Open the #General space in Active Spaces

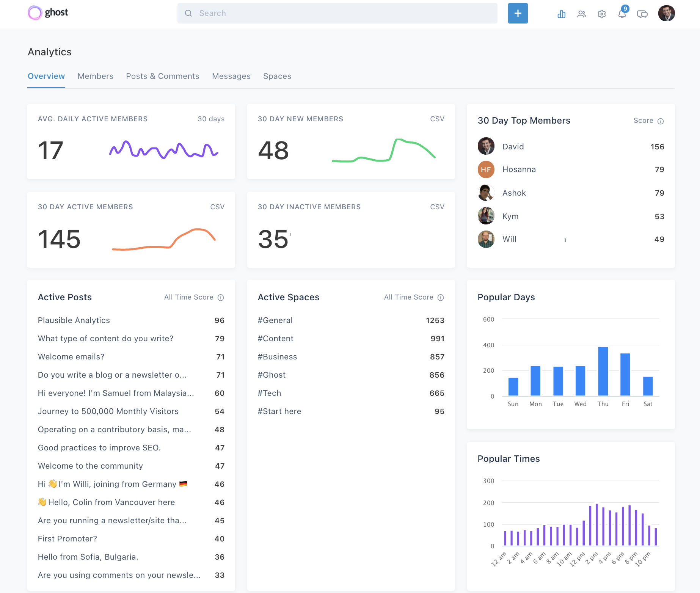coord(275,320)
